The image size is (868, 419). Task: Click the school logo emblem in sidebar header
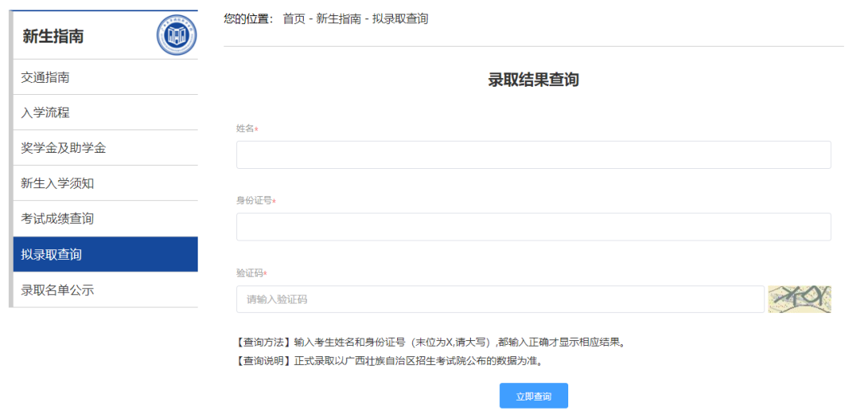[x=177, y=35]
